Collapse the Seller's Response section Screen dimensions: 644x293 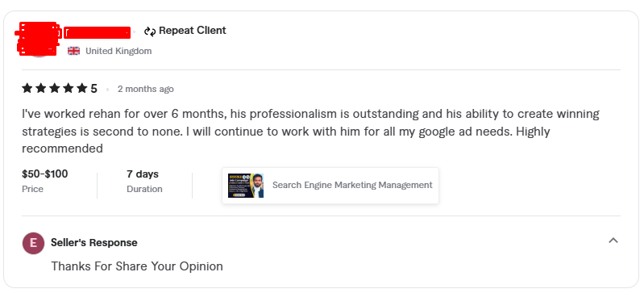[x=613, y=241]
